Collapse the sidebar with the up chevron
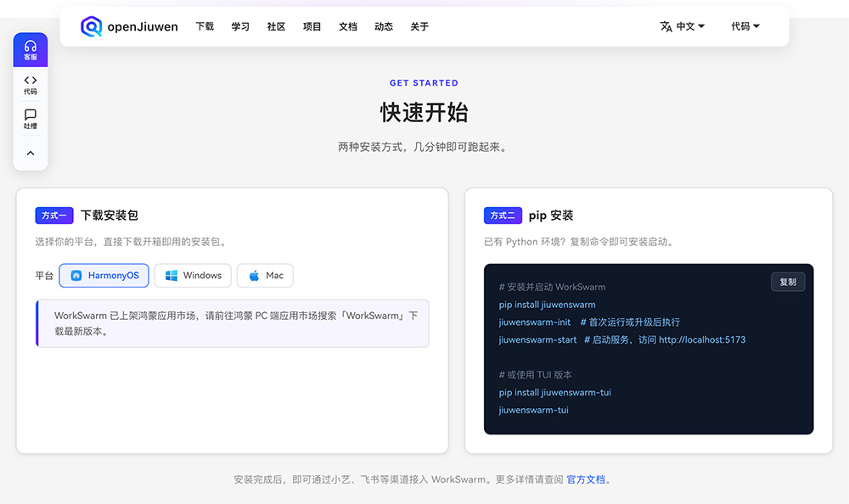This screenshot has width=849, height=504. [x=31, y=154]
